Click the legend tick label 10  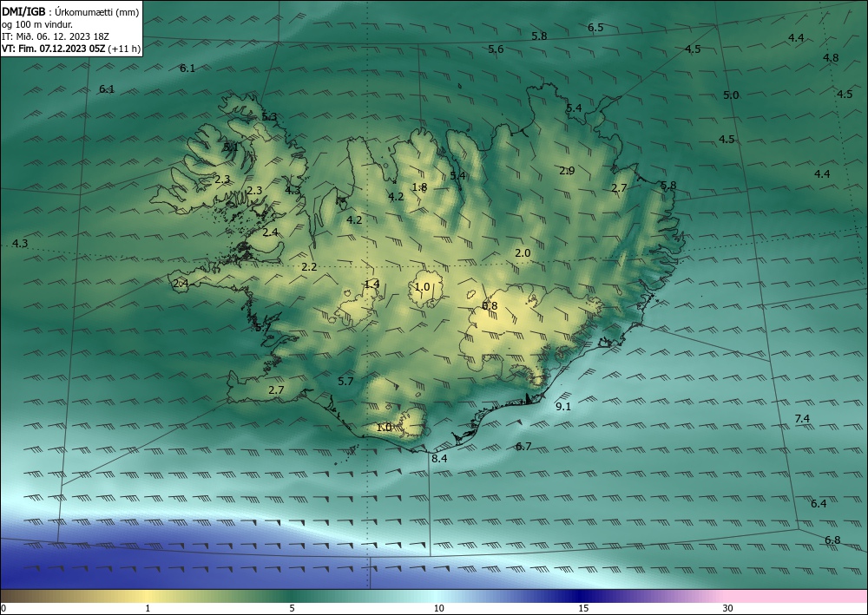(438, 609)
